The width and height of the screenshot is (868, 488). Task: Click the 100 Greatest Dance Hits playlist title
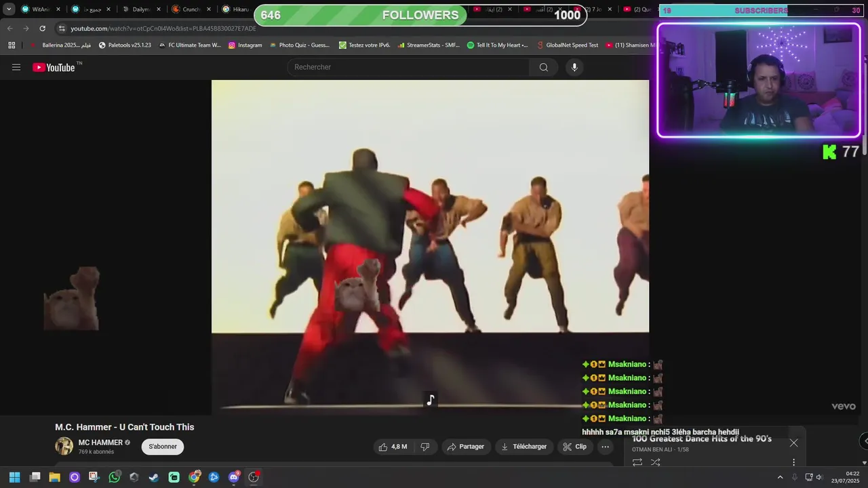pos(702,439)
